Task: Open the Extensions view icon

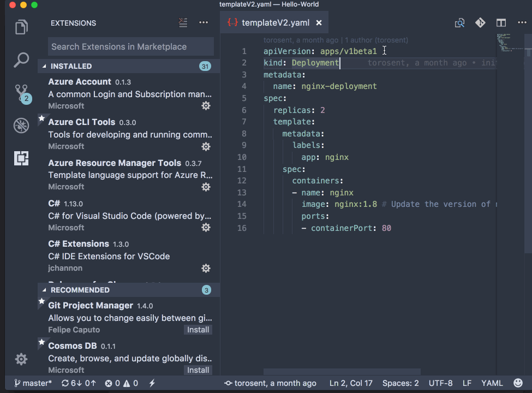Action: tap(21, 158)
